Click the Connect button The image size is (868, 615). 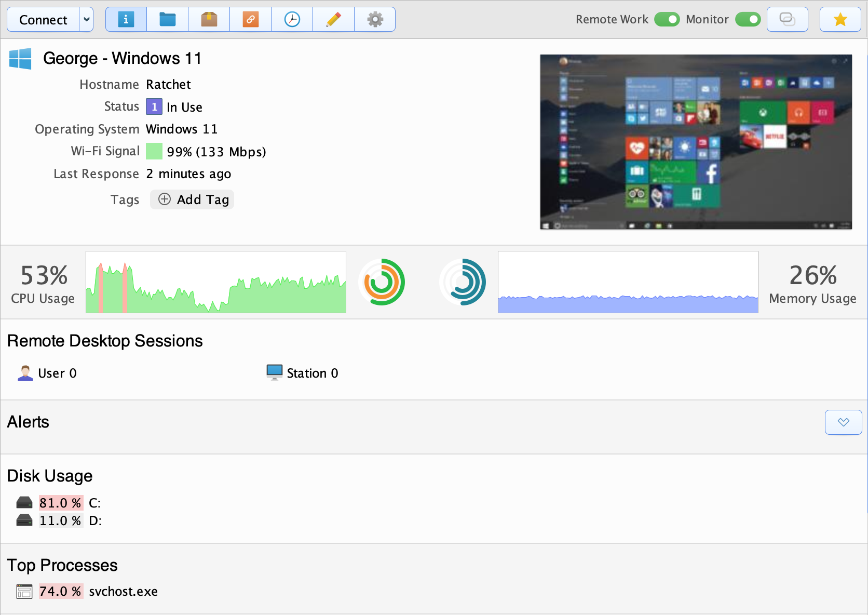pyautogui.click(x=43, y=20)
